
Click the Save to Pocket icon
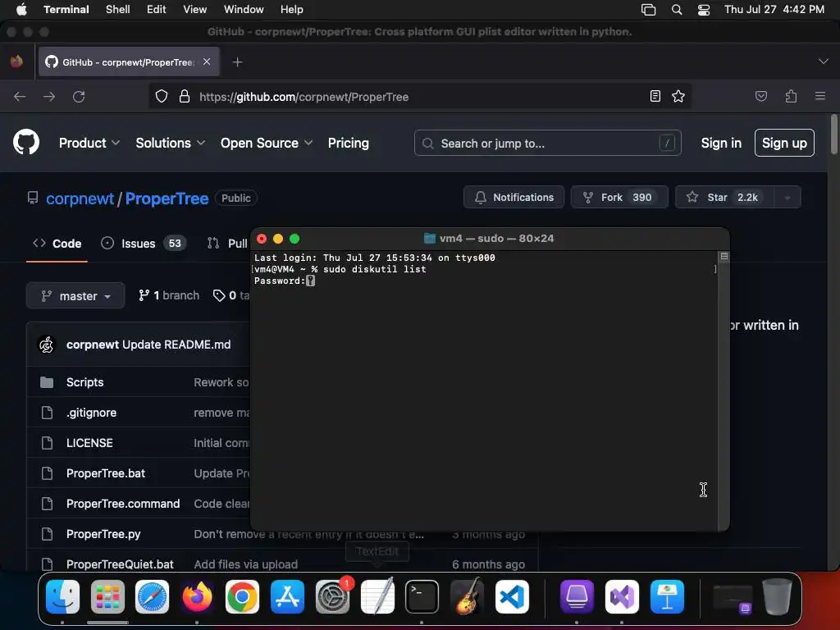pos(760,97)
